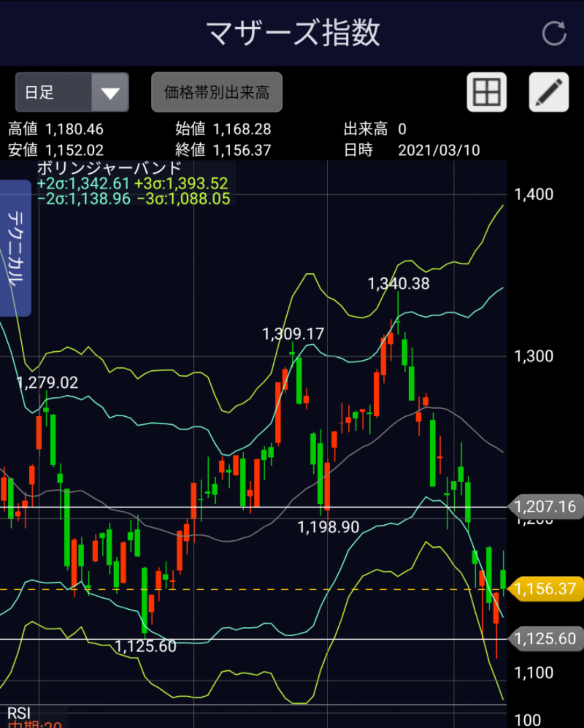Click the 1,198.90 low label on chart

328,527
